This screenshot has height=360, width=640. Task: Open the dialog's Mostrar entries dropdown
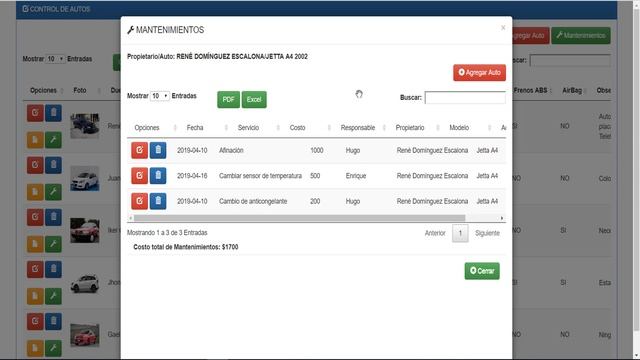pyautogui.click(x=160, y=96)
